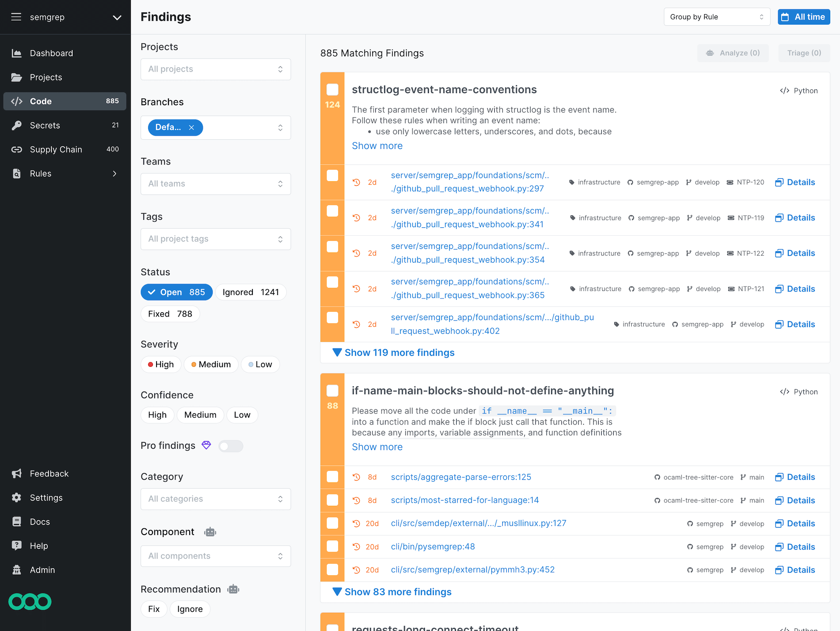Expand the Rules entry in the sidebar
This screenshot has height=631, width=840.
point(115,173)
